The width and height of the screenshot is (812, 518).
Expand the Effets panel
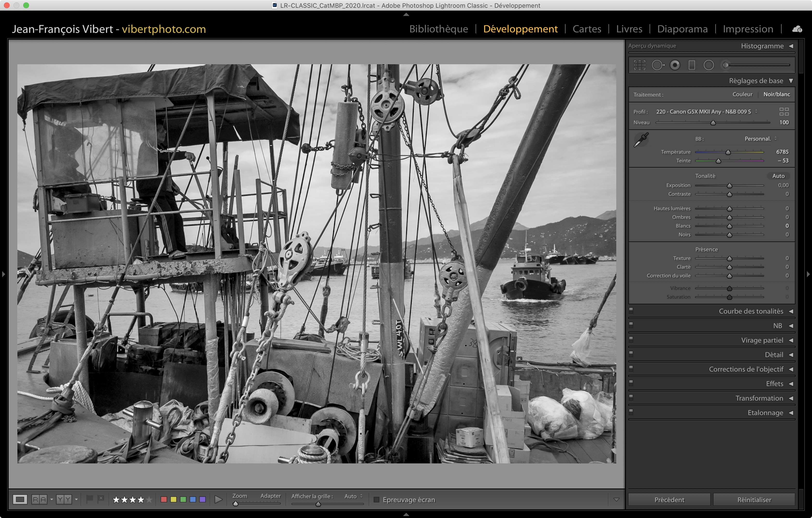[x=774, y=383]
